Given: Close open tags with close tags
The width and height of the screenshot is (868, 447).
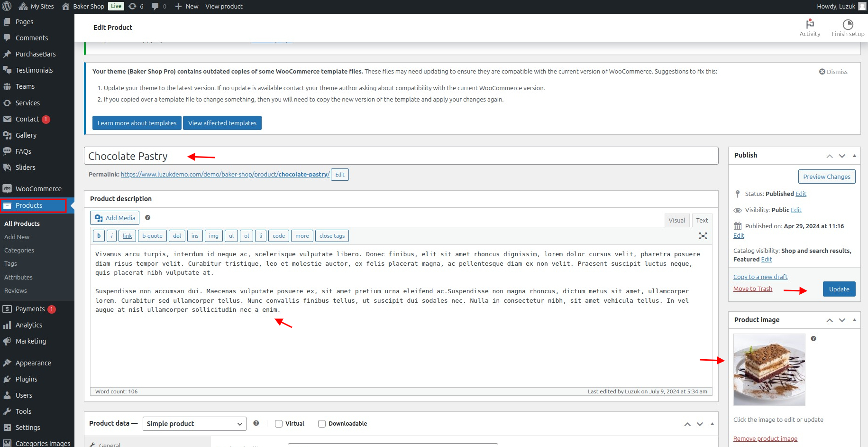Looking at the screenshot, I should pos(332,236).
